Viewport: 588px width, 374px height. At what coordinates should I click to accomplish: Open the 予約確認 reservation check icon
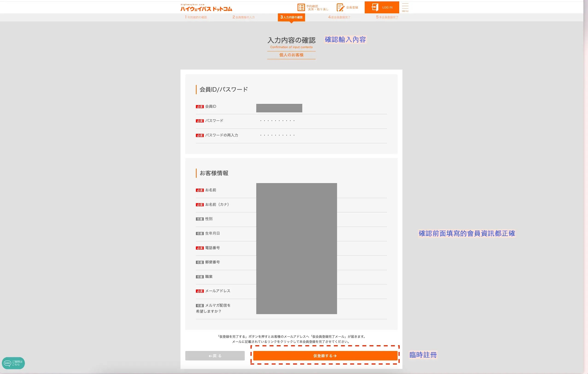point(301,7)
